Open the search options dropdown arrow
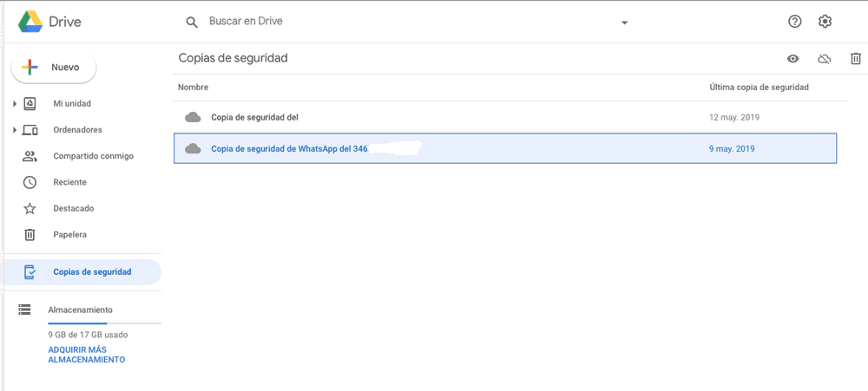The image size is (868, 391). [624, 23]
